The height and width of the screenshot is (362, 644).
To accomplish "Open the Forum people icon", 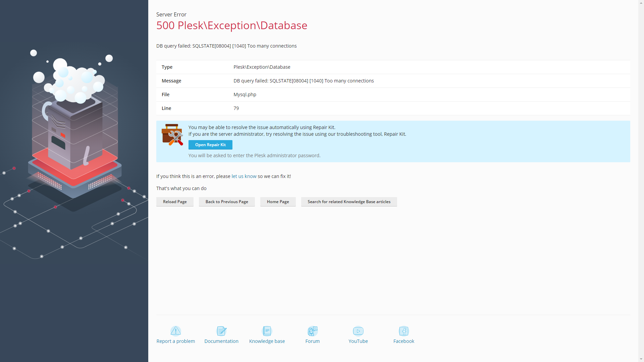I will pyautogui.click(x=313, y=331).
